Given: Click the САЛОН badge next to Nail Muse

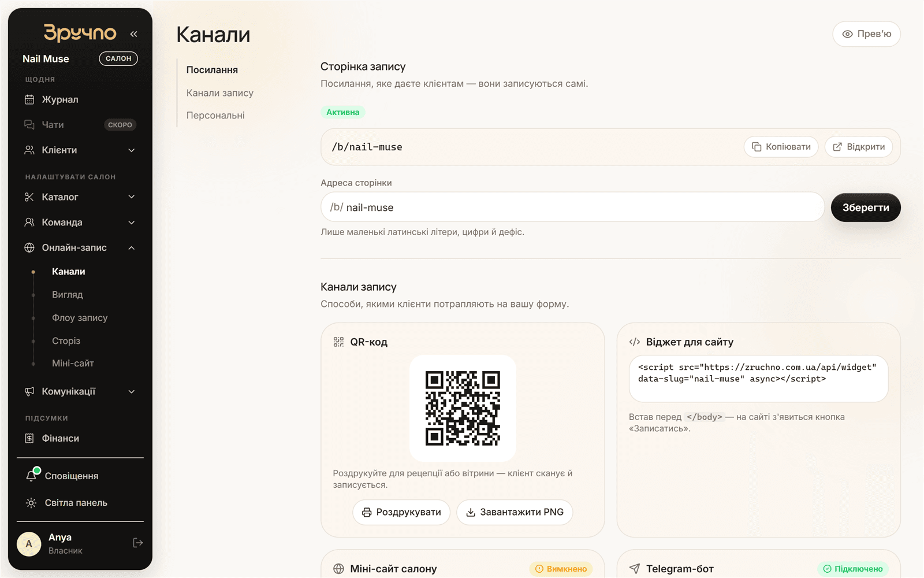Looking at the screenshot, I should [x=118, y=58].
